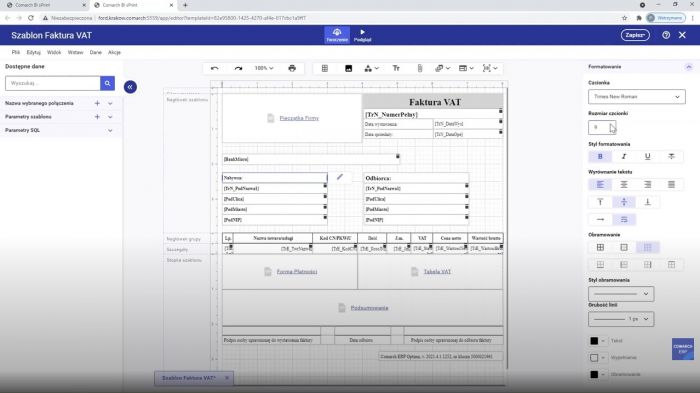Insert a text field (Tt icon)
This screenshot has width=700, height=393.
(x=396, y=68)
